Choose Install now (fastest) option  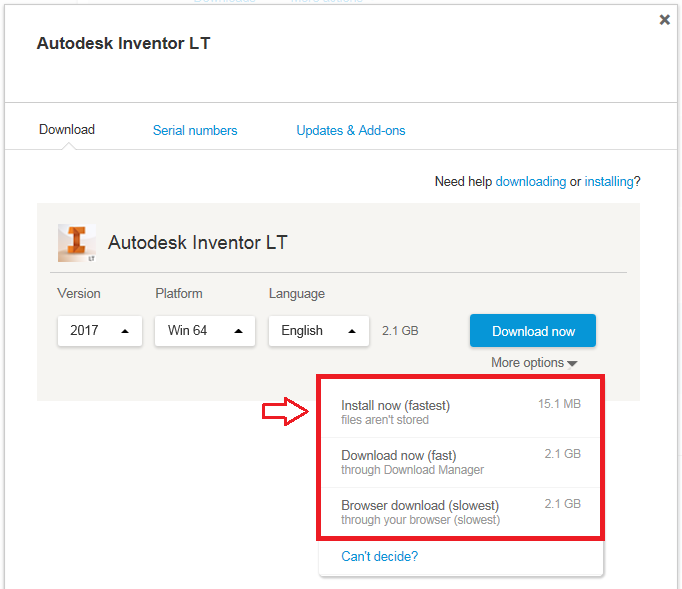[x=461, y=412]
